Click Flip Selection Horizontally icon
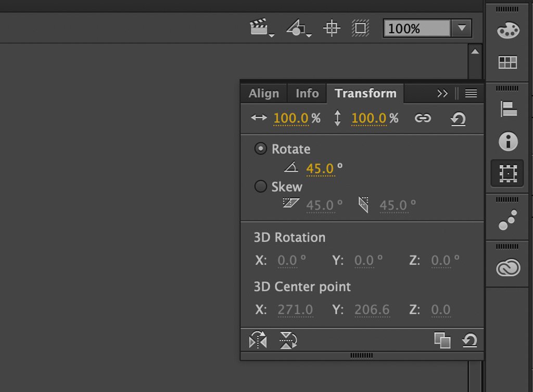533x392 pixels. click(x=258, y=340)
